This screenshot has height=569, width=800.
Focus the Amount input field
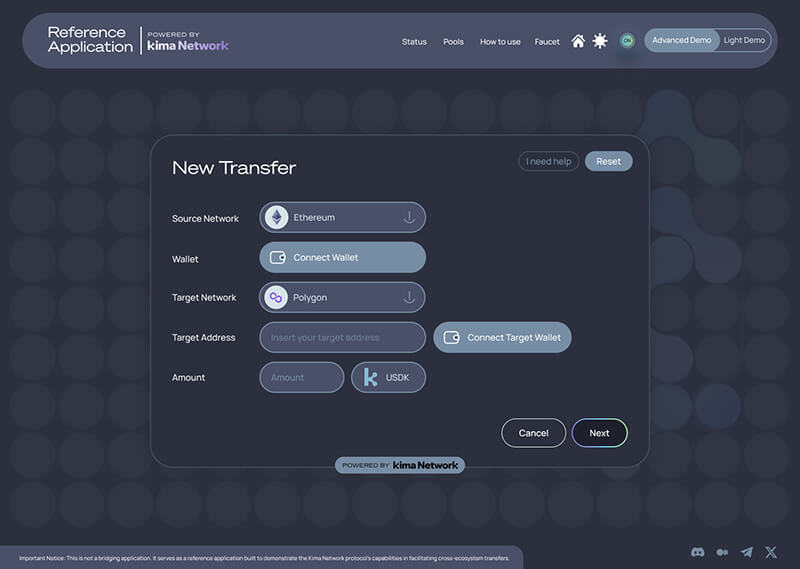302,378
